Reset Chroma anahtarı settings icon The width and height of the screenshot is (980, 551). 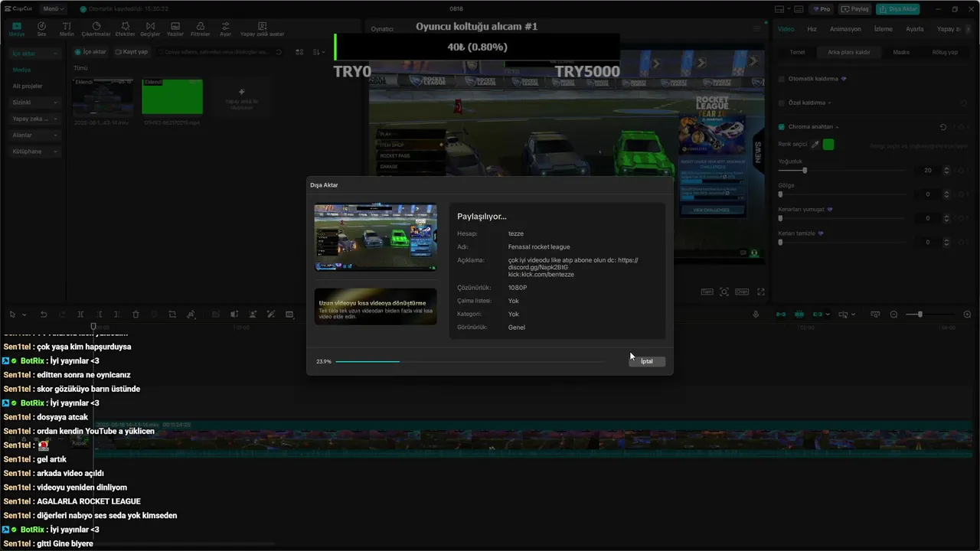943,127
